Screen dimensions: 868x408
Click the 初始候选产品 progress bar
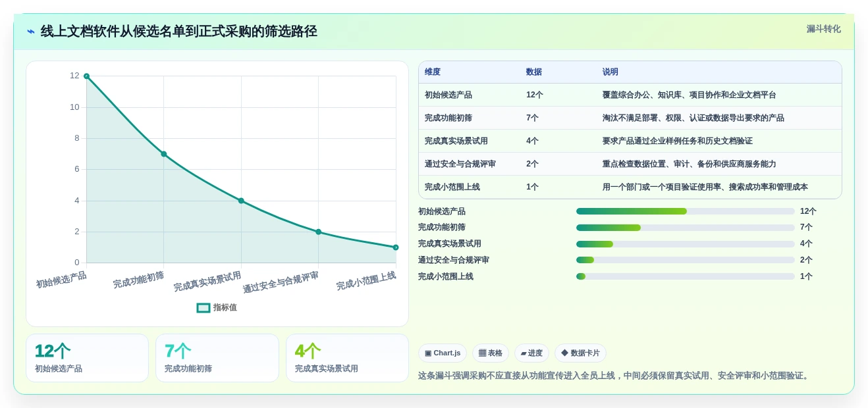point(686,211)
